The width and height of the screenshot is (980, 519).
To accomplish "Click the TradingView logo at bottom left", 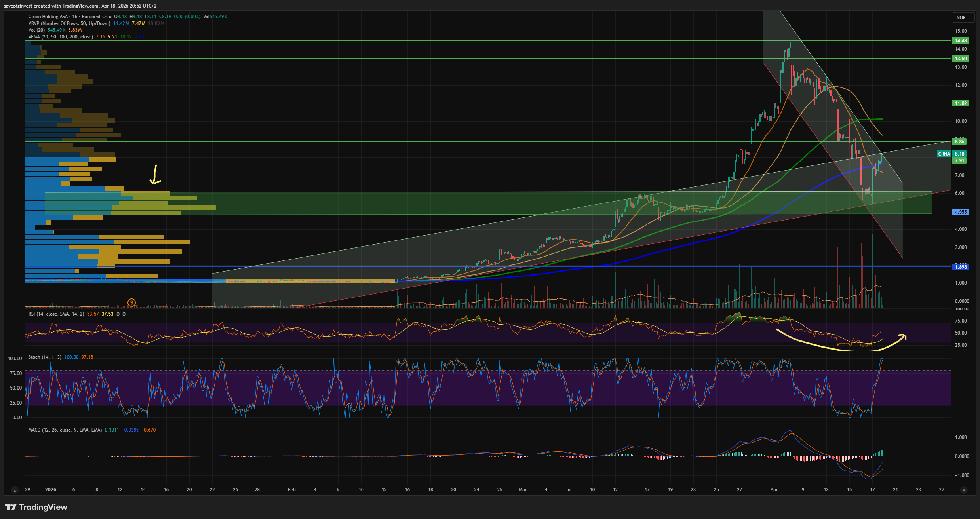I will pyautogui.click(x=36, y=507).
